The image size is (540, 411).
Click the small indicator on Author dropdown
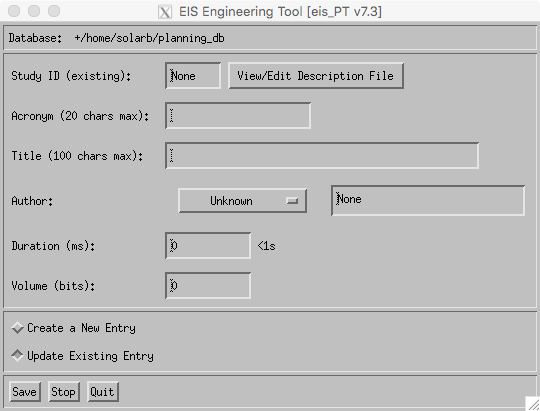tap(292, 201)
